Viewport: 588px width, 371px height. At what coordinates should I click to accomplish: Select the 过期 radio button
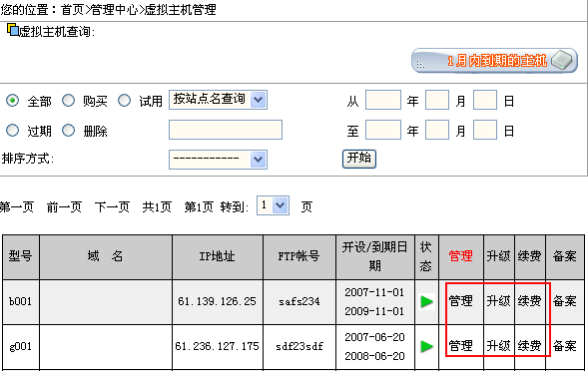click(x=12, y=131)
